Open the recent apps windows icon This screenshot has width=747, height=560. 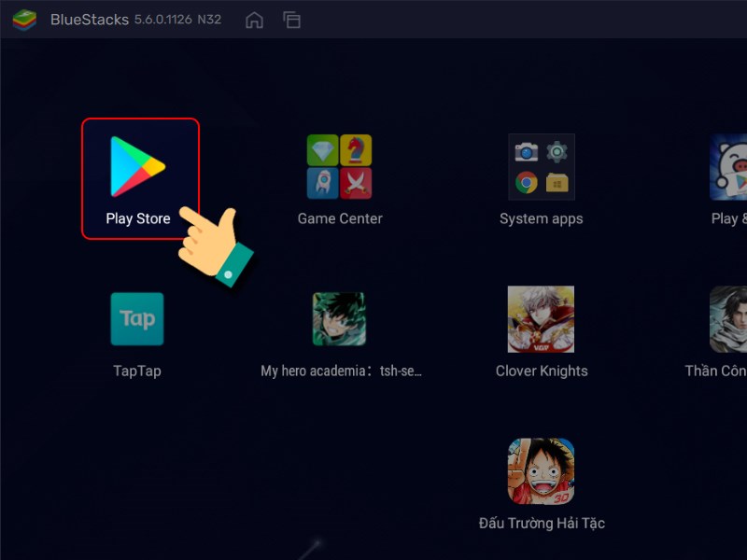[291, 20]
